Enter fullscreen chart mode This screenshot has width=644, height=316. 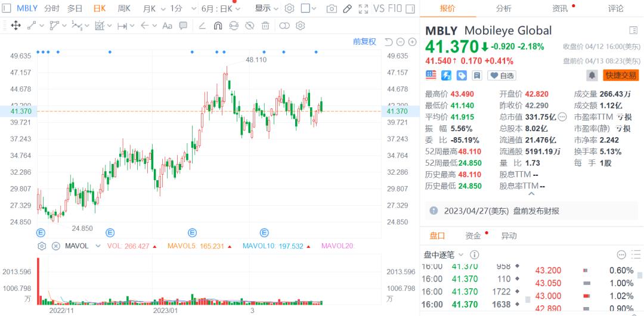363,8
